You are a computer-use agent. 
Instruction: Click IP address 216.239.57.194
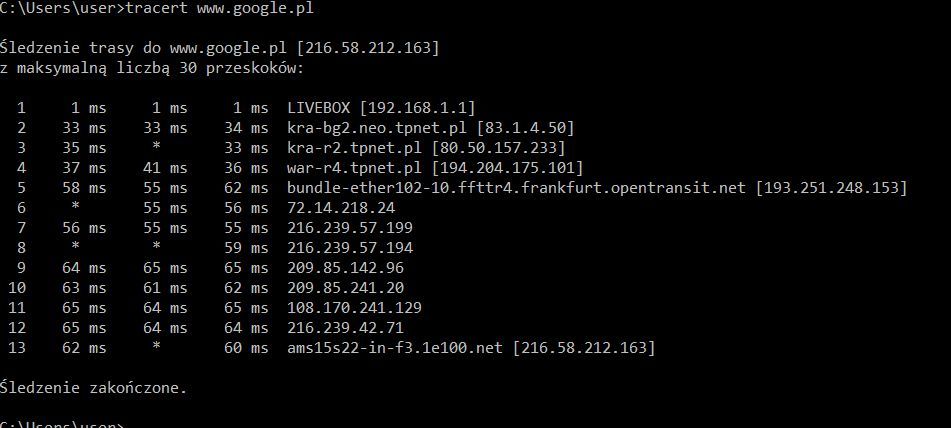click(345, 247)
